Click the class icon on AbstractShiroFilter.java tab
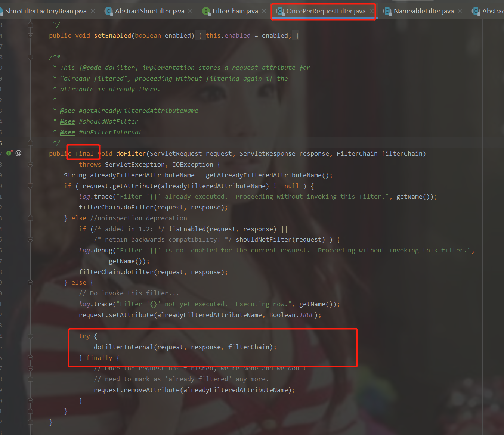 pyautogui.click(x=109, y=11)
